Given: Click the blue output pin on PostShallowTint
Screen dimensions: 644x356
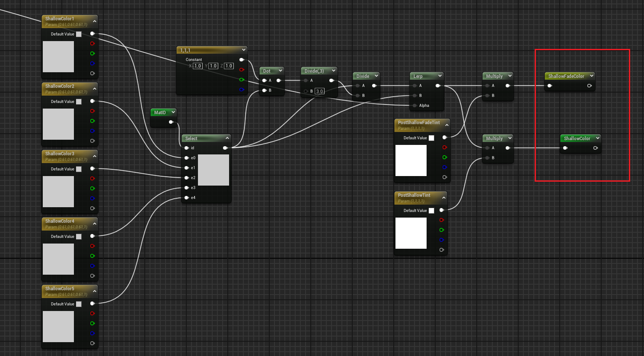Looking at the screenshot, I should [441, 240].
